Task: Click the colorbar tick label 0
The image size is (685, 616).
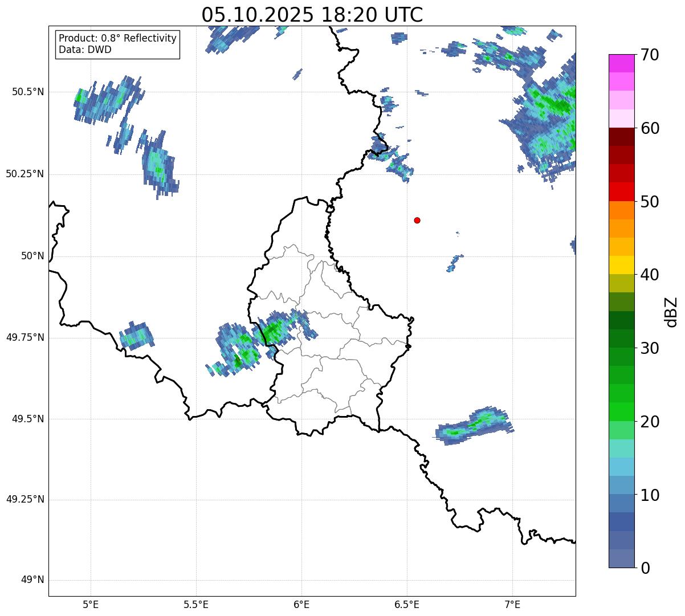Action: (645, 568)
